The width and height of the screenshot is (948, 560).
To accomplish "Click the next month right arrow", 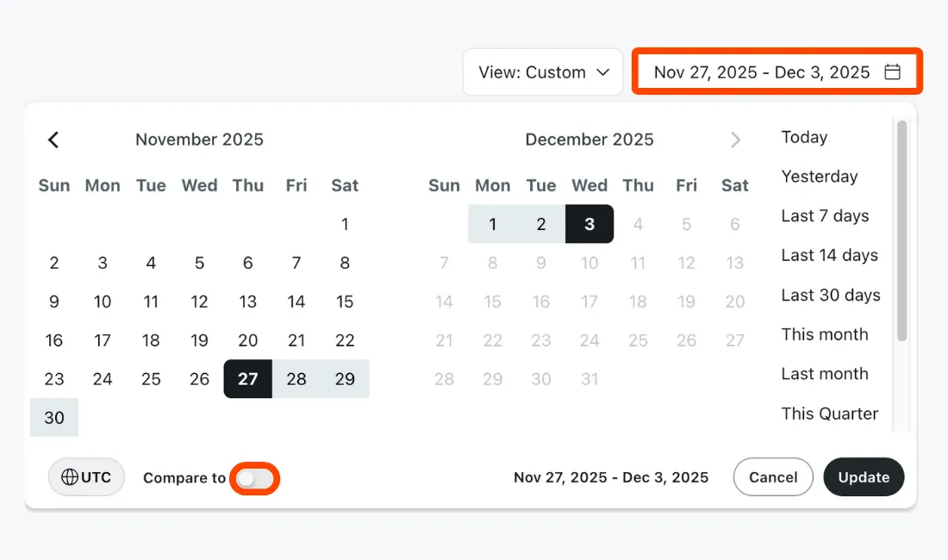I will pos(735,140).
